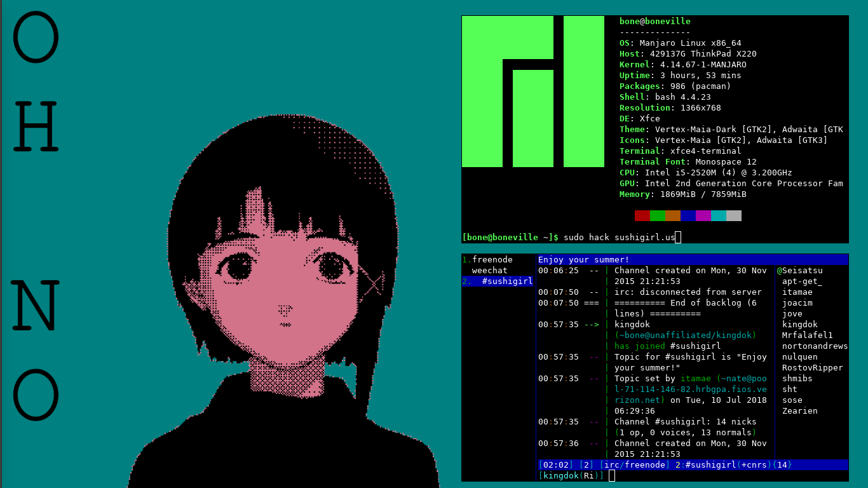Select RostovRipper in the nick list
The image size is (868, 488).
(x=812, y=367)
